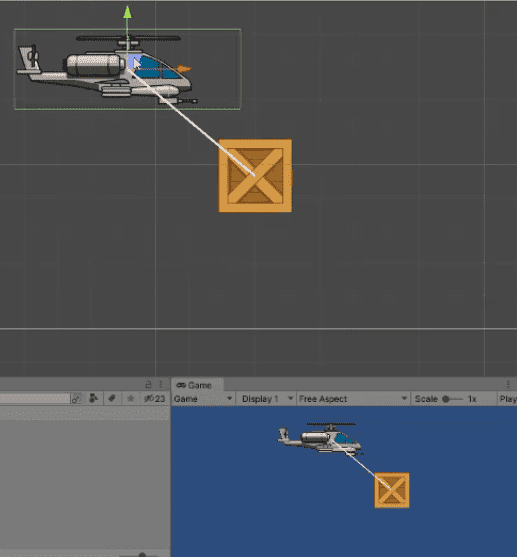Click the favorites star icon
Image resolution: width=517 pixels, height=557 pixels.
click(x=131, y=399)
